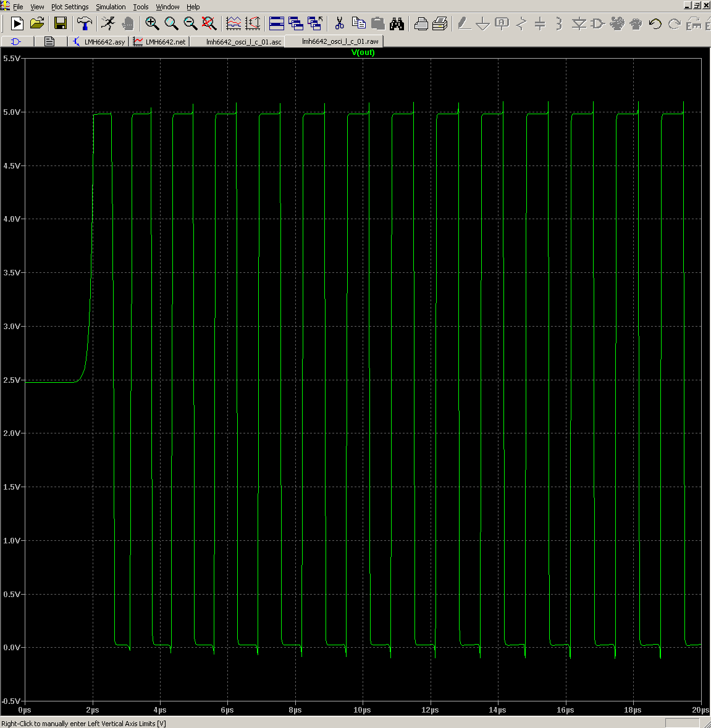
Task: Click the Print printer icon
Action: pyautogui.click(x=440, y=23)
